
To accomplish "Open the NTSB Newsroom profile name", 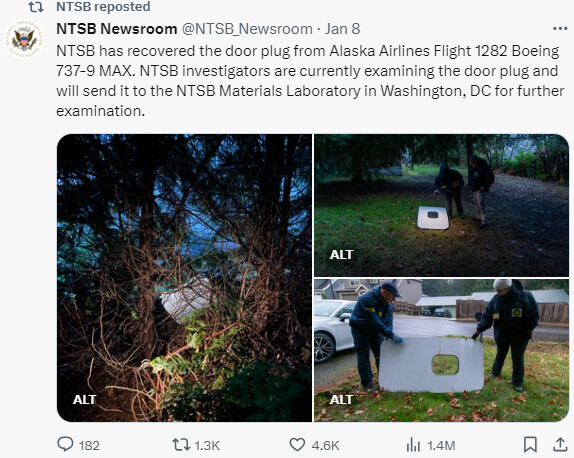I will 116,29.
